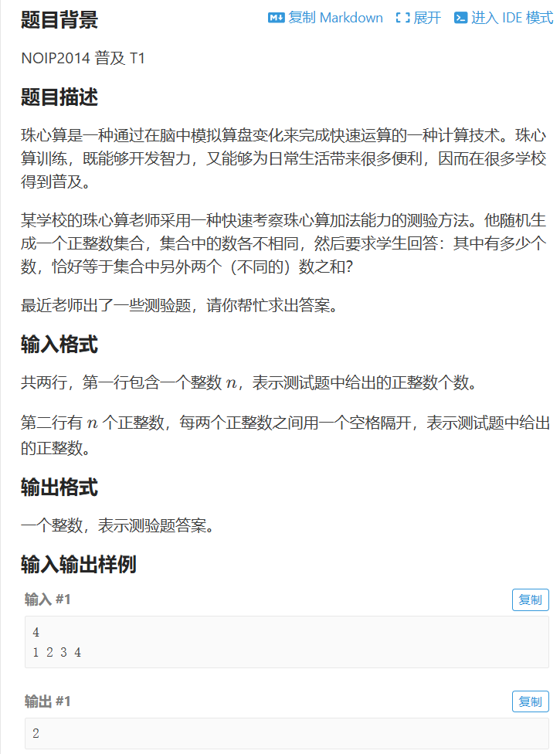The height and width of the screenshot is (754, 560).
Task: Click the 输出格式 section heading
Action: (x=59, y=487)
